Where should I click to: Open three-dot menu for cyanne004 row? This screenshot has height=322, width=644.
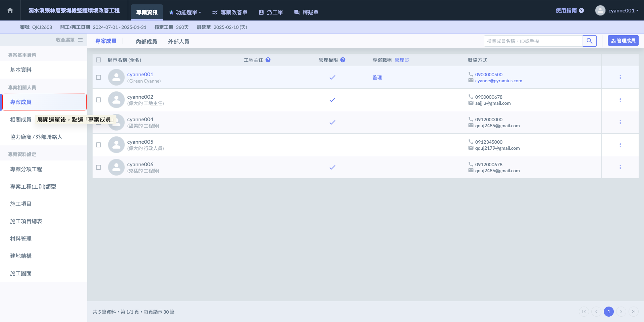(x=620, y=122)
